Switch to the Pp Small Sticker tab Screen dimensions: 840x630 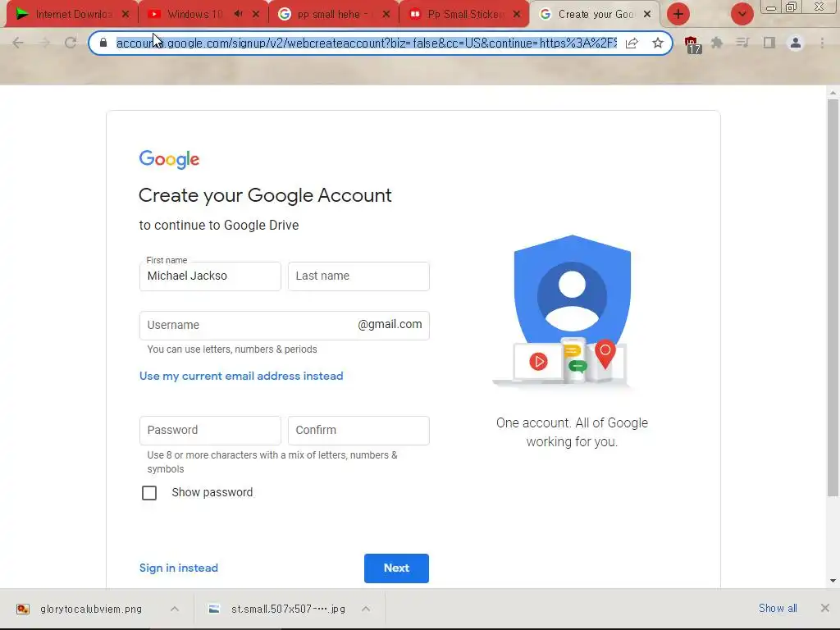pyautogui.click(x=463, y=14)
